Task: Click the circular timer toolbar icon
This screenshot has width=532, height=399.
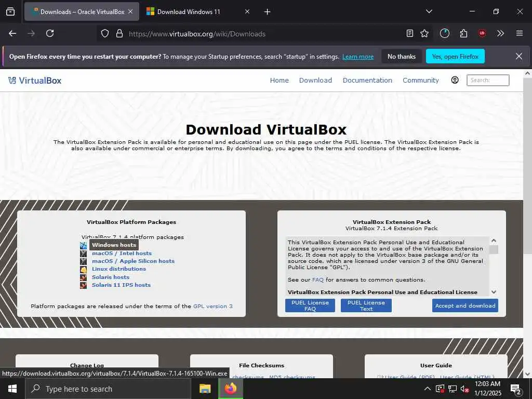Action: (445, 33)
